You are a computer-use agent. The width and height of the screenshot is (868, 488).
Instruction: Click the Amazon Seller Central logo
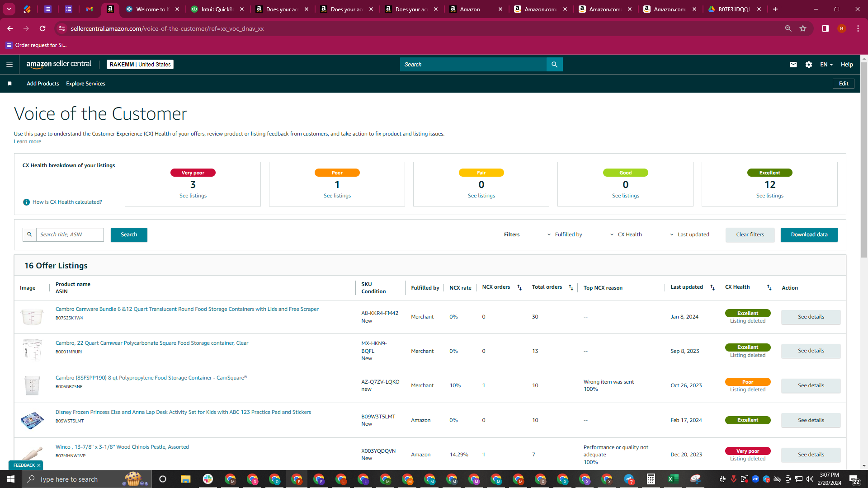tap(59, 64)
